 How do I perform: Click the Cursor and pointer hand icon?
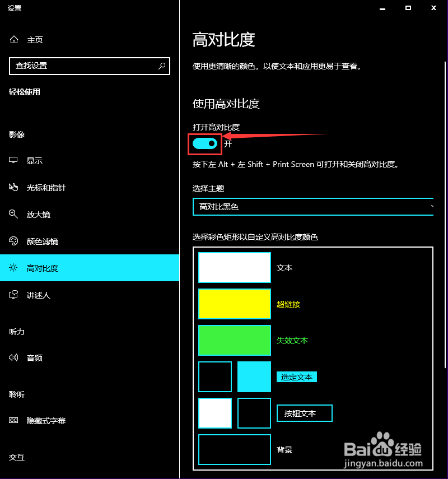coord(13,187)
